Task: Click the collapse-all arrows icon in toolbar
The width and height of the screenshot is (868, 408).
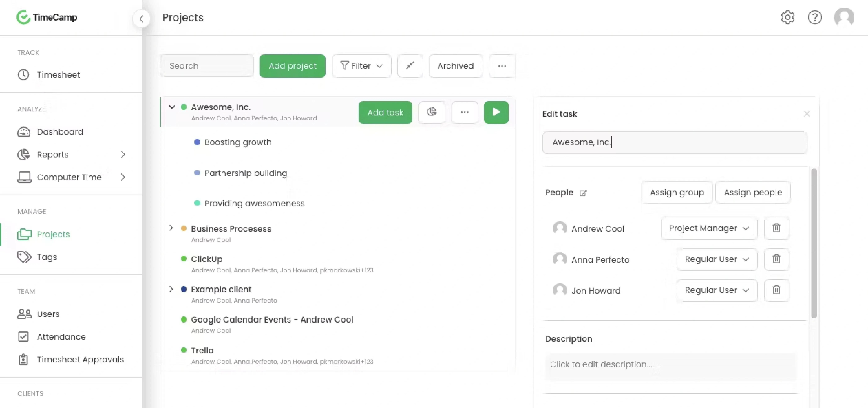Action: [x=410, y=66]
